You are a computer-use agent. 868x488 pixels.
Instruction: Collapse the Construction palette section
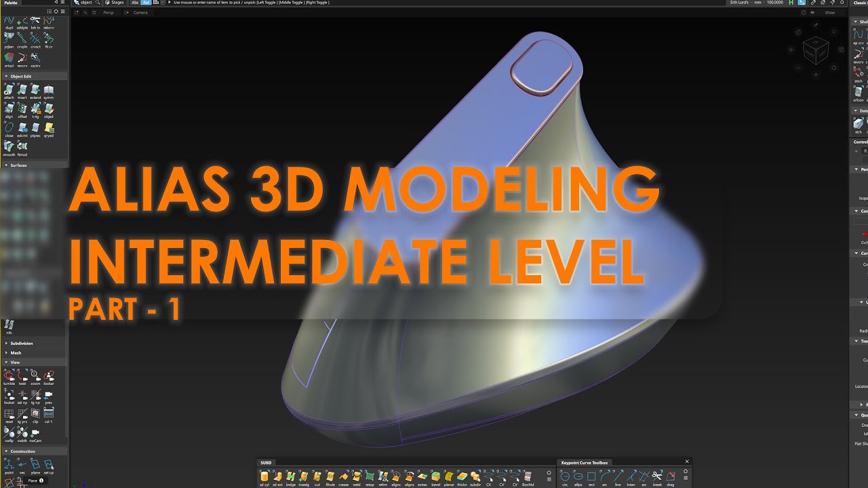click(6, 451)
